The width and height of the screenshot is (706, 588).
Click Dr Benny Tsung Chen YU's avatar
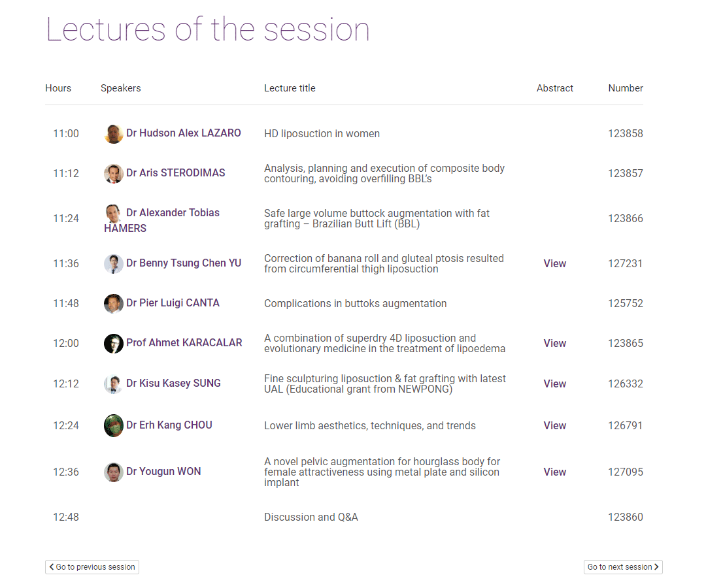coord(114,264)
